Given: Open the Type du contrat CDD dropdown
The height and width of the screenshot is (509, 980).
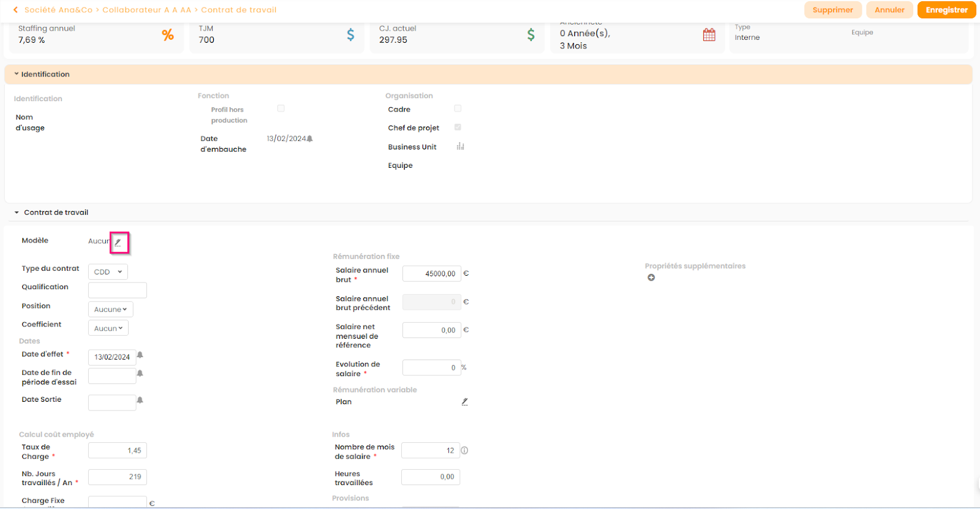Looking at the screenshot, I should [108, 272].
